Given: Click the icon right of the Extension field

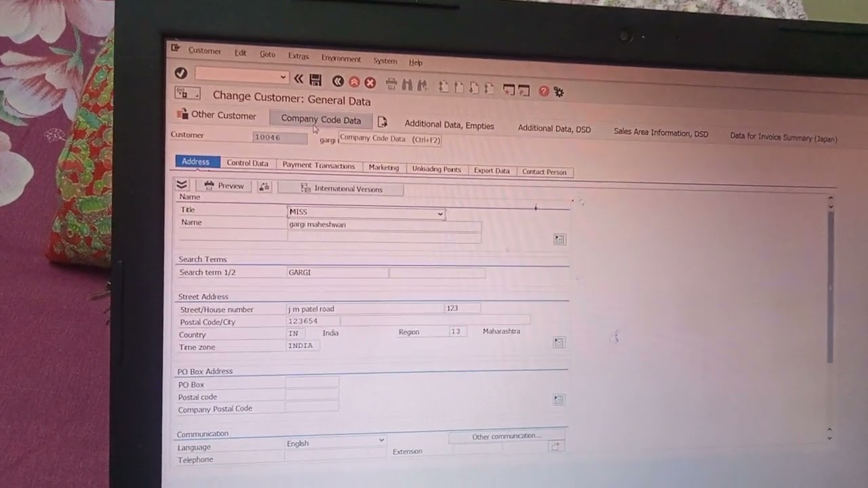Looking at the screenshot, I should 556,446.
